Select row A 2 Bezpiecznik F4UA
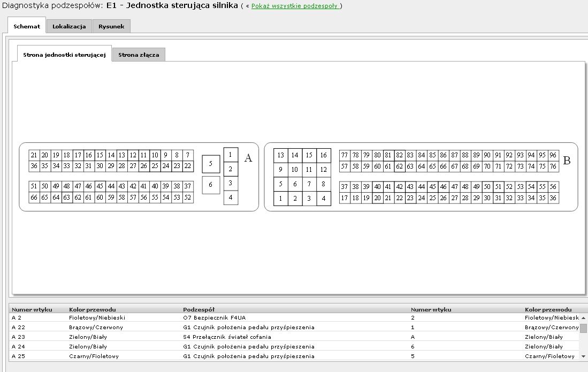This screenshot has width=588, height=372. [x=214, y=317]
